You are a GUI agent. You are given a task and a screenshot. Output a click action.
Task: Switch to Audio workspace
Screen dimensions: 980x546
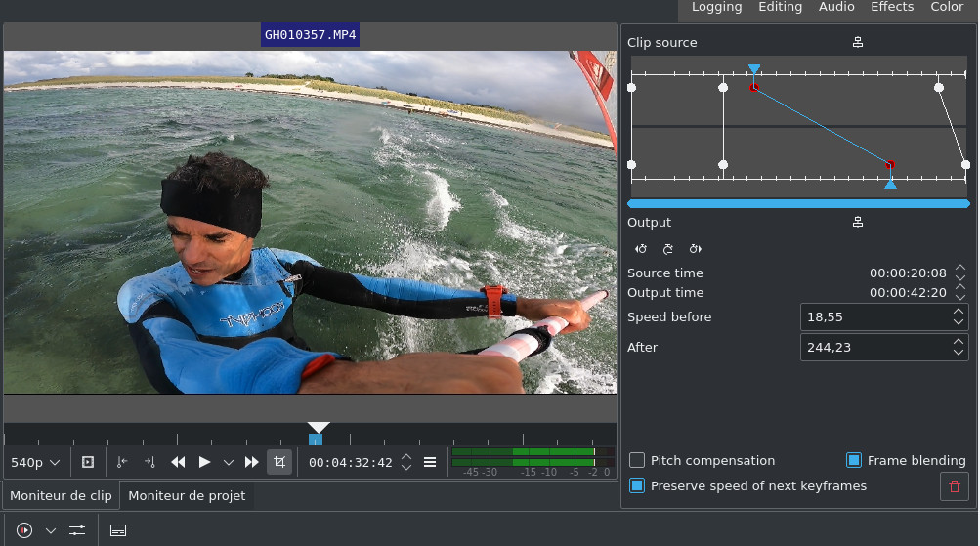click(836, 7)
